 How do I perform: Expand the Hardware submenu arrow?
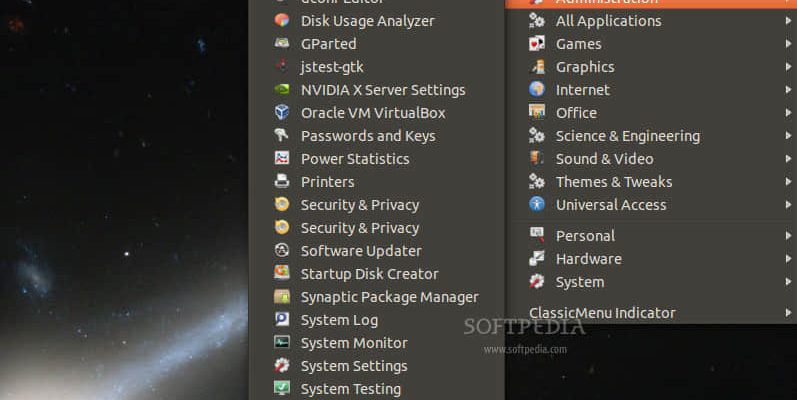coord(788,259)
